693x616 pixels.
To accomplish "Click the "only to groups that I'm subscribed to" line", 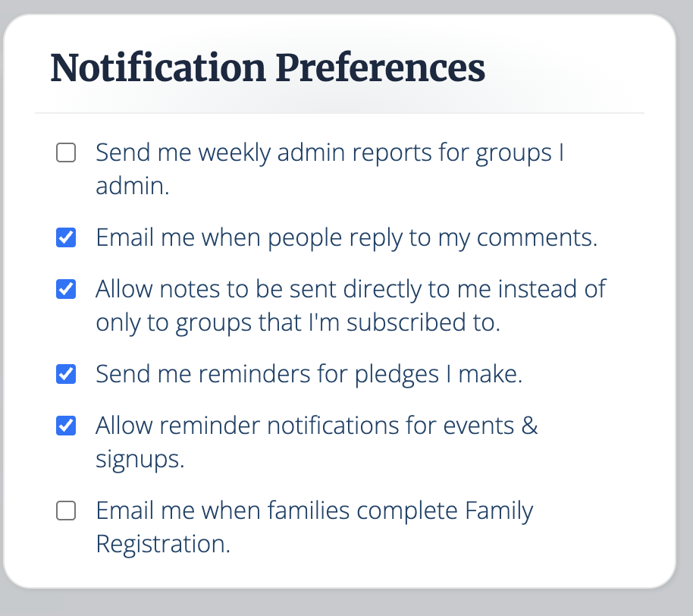I will tap(298, 323).
